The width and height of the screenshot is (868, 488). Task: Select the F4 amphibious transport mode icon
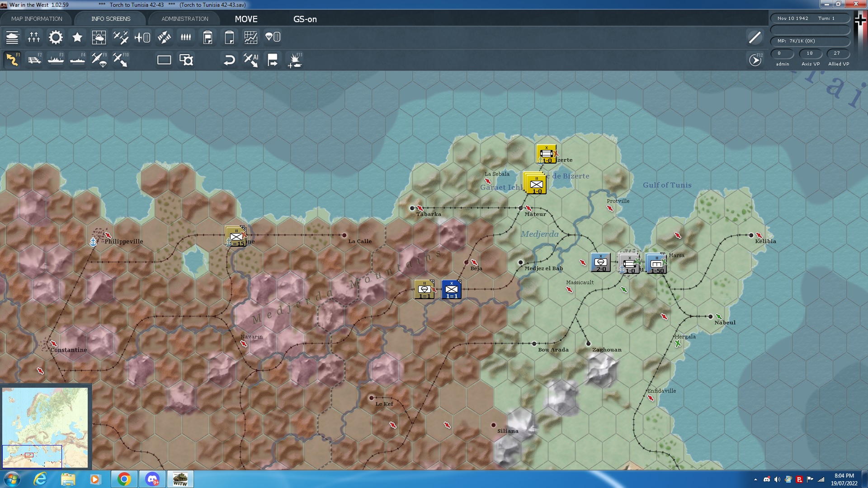pos(77,60)
